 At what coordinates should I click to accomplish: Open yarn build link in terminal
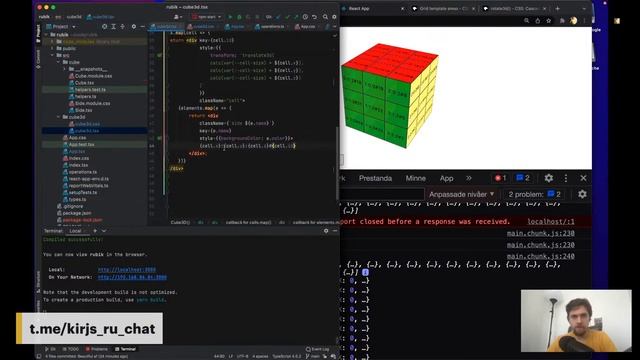click(151, 300)
